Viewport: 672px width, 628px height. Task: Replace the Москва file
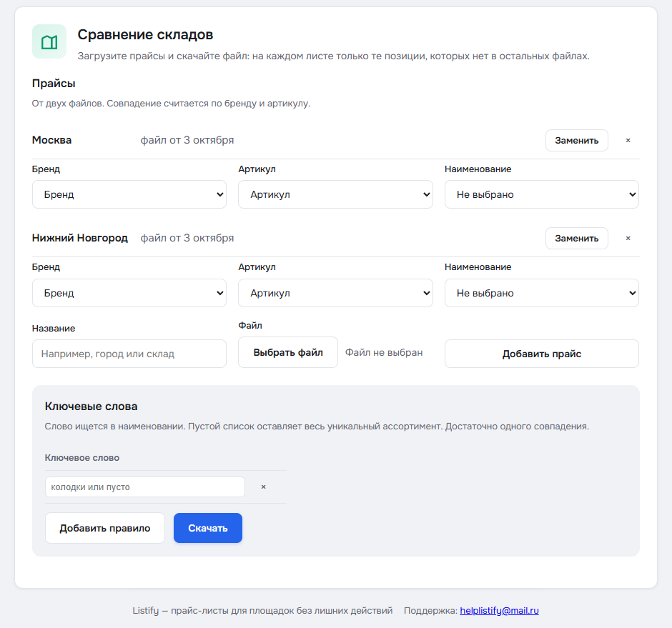pos(576,141)
